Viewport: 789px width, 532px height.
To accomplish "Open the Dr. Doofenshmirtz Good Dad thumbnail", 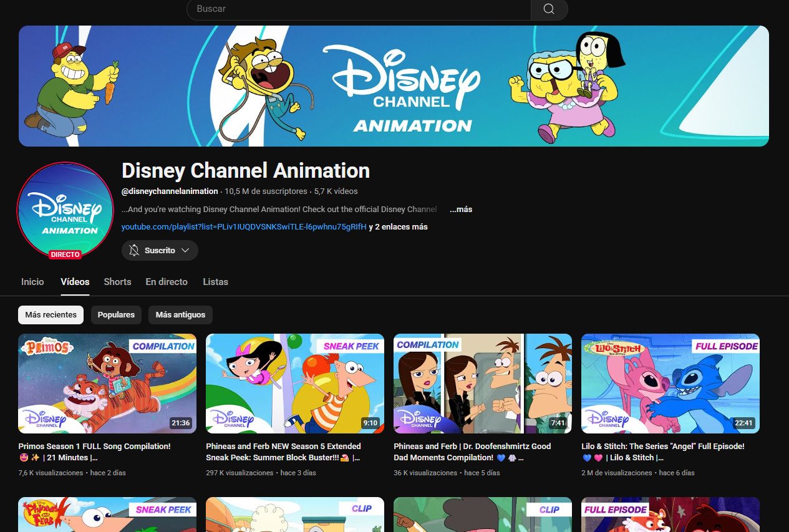I will (483, 384).
